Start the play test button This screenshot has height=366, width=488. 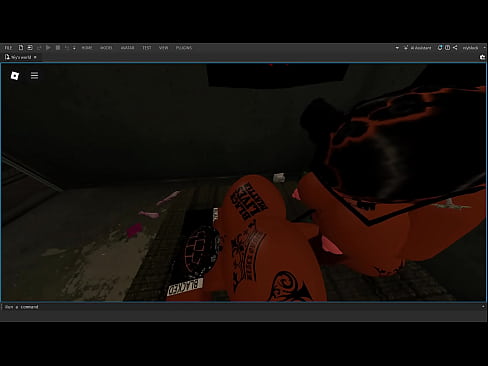(x=48, y=48)
